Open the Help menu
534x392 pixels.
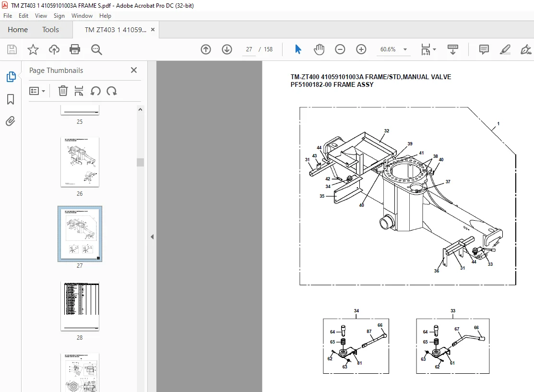tap(105, 16)
